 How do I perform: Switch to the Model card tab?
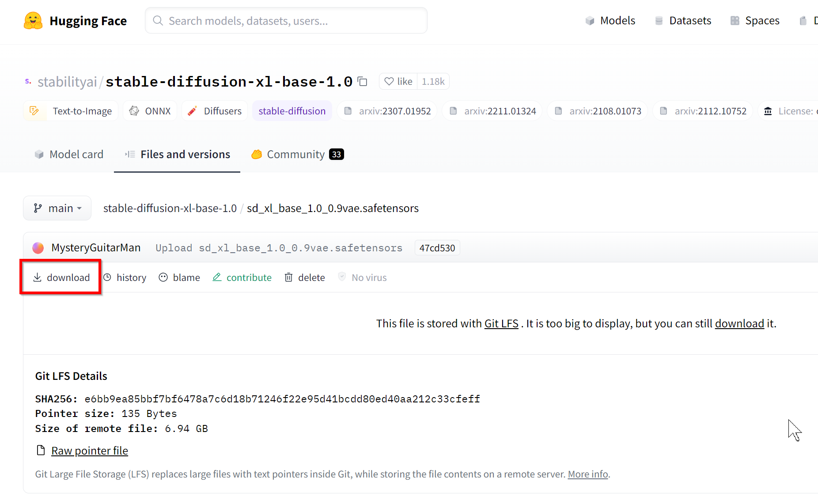[x=69, y=154]
